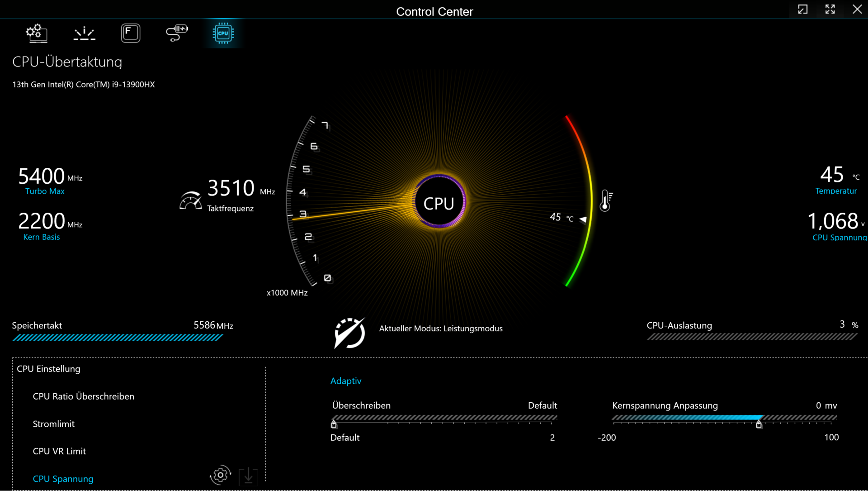Open the battery charging settings tab
The image size is (868, 491).
pyautogui.click(x=177, y=33)
